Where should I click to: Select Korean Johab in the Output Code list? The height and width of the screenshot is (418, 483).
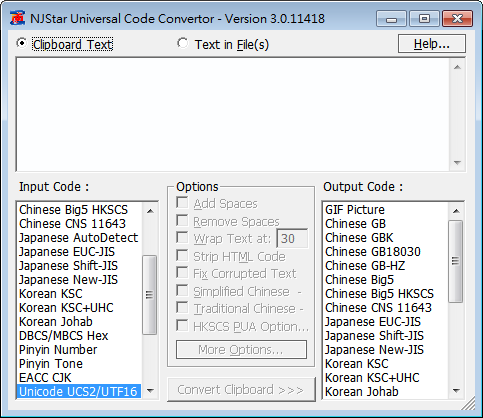362,392
